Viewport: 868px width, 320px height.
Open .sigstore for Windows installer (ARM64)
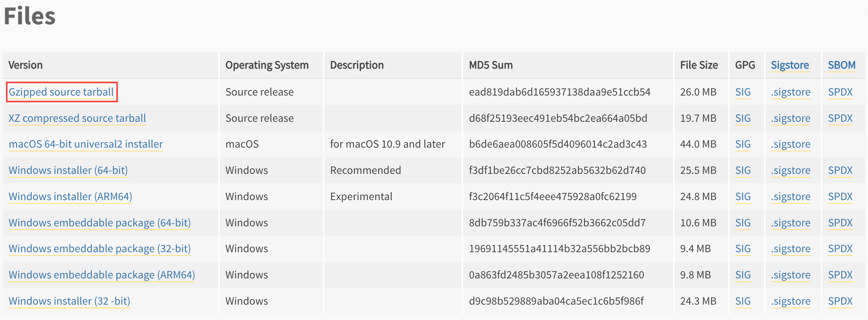click(791, 197)
